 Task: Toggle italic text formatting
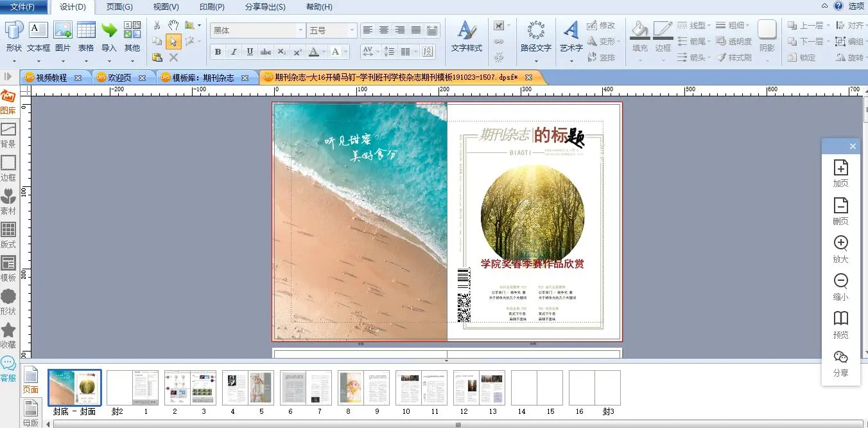click(234, 52)
